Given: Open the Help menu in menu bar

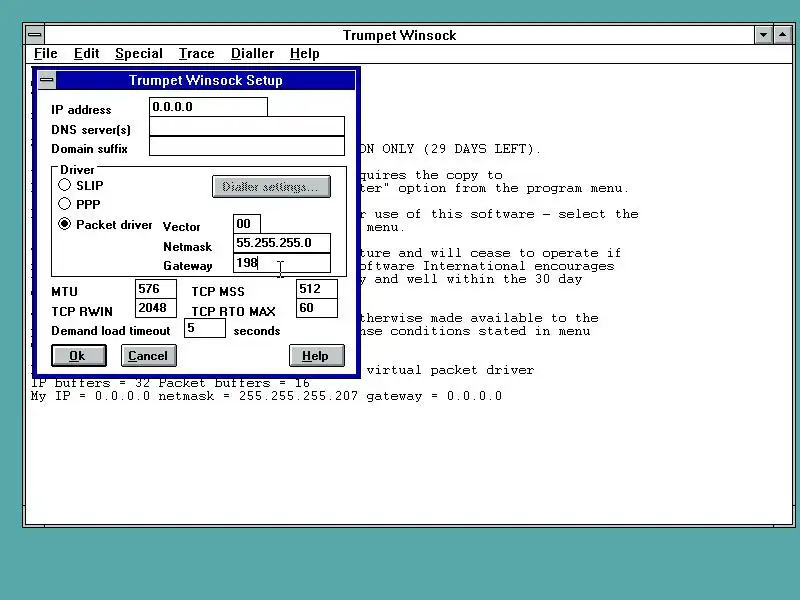Looking at the screenshot, I should 305,54.
